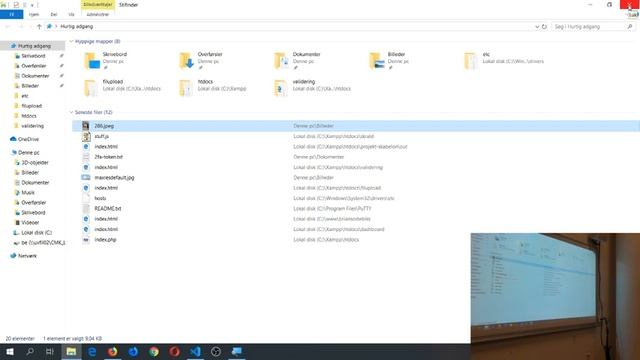
Task: Launch Microsoft Edge from the taskbar
Action: coord(92,351)
